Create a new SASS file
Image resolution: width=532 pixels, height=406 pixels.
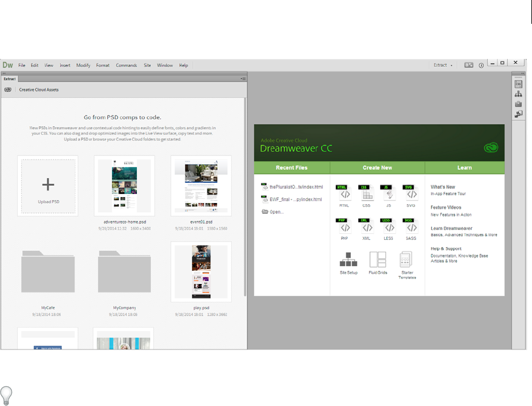(410, 229)
